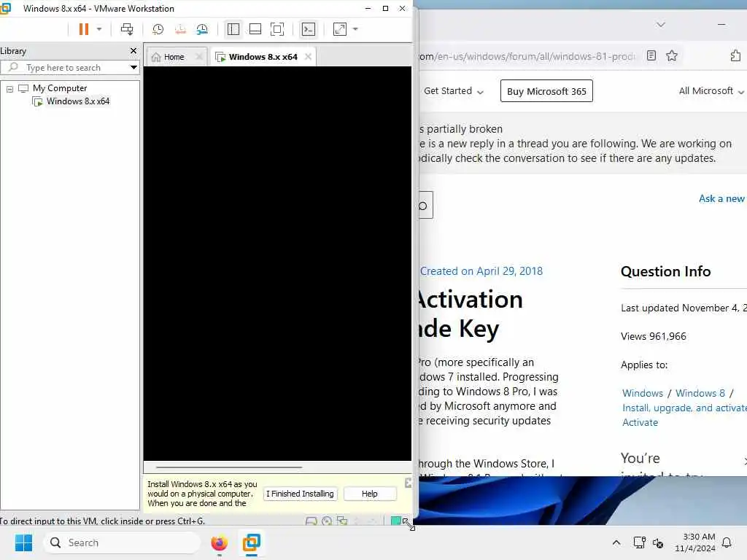Image resolution: width=747 pixels, height=560 pixels.
Task: Click Help in the install hint bar
Action: point(370,494)
